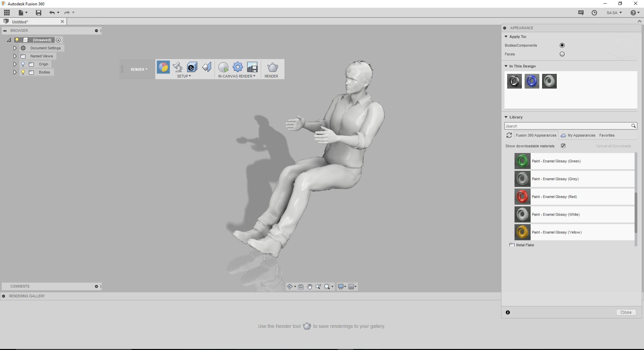Viewport: 644px width, 350px height.
Task: Collapse the root Unsaved component node
Action: tap(9, 40)
